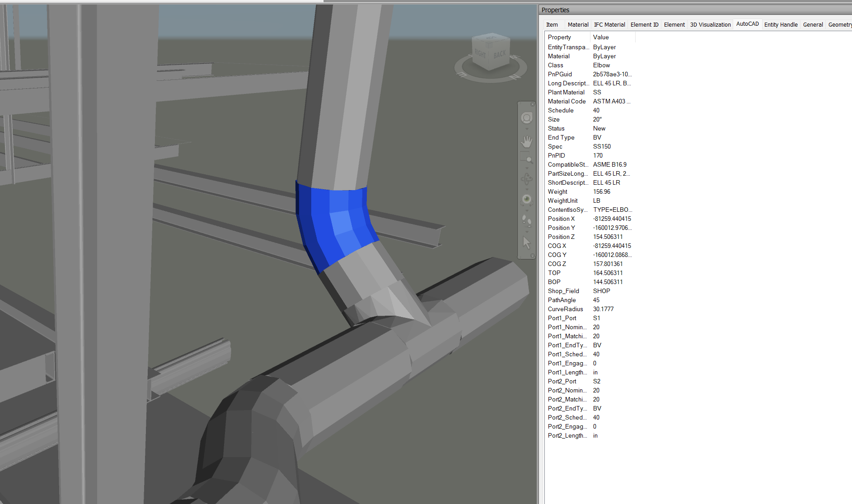Switch to the Material tab
This screenshot has height=504, width=852.
578,24
